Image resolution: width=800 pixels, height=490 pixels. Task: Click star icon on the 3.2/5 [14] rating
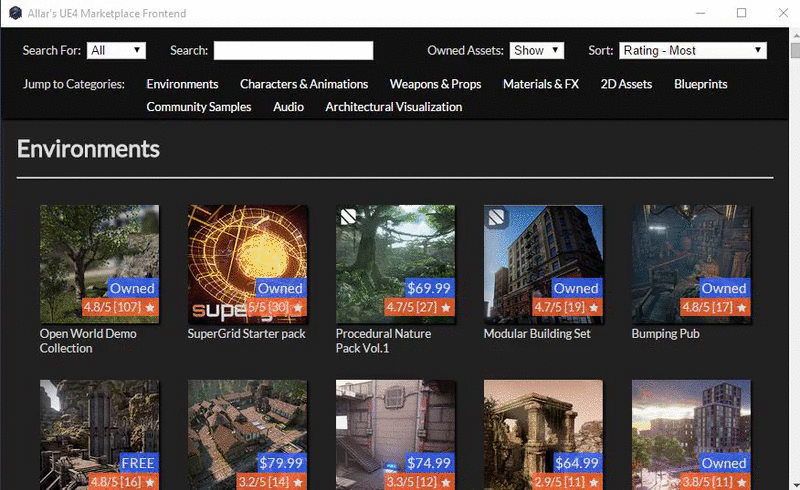tap(297, 482)
